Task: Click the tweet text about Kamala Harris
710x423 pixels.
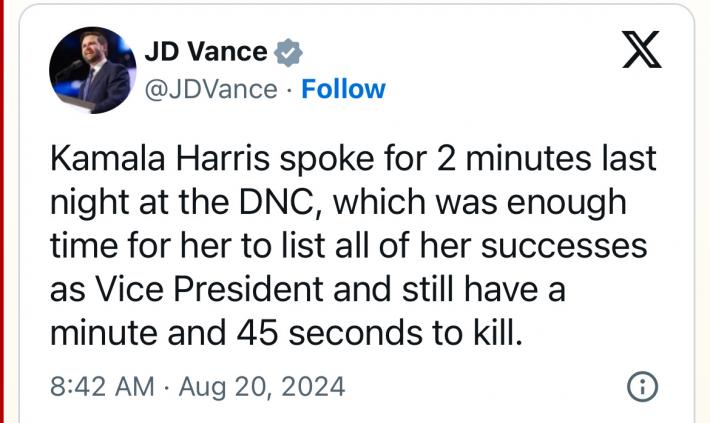Action: click(x=353, y=246)
